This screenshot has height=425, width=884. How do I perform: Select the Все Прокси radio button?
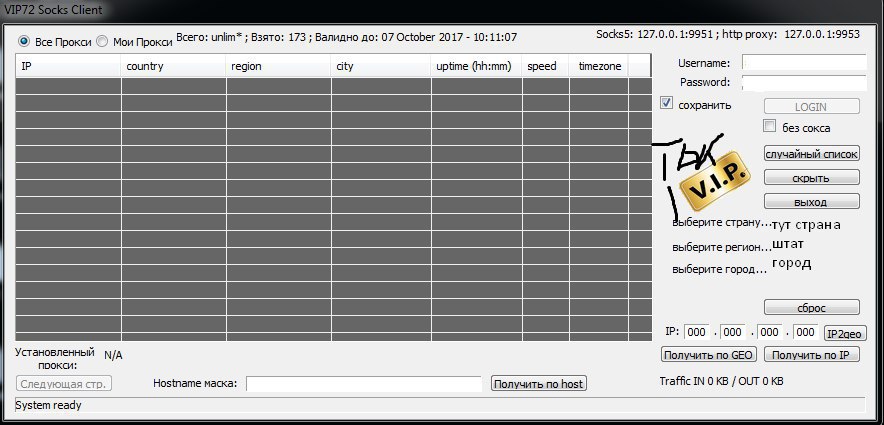[25, 42]
